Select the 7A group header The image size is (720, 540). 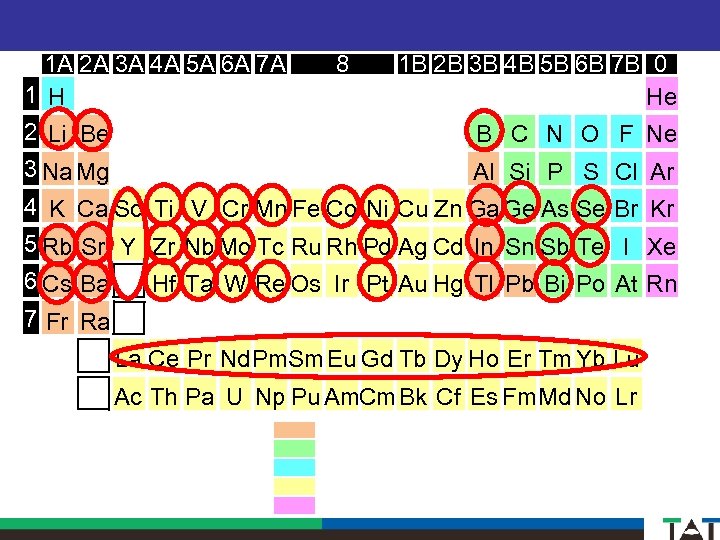pos(271,64)
